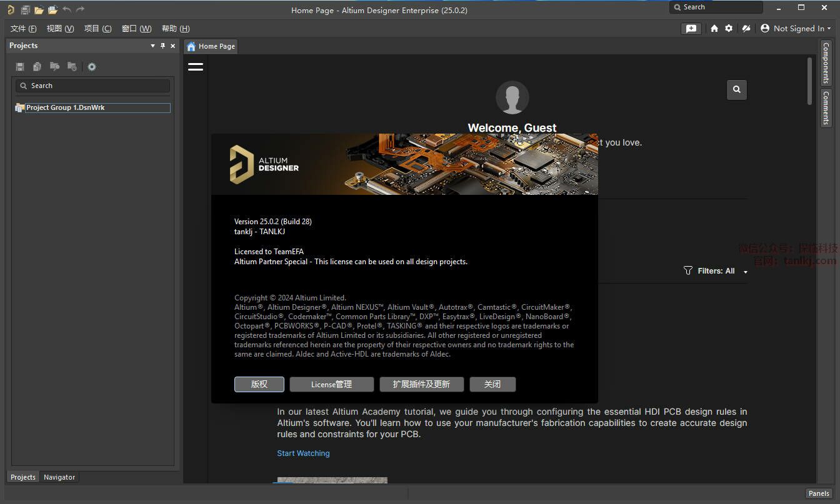Click the hamburger menu on the Home Page

196,67
